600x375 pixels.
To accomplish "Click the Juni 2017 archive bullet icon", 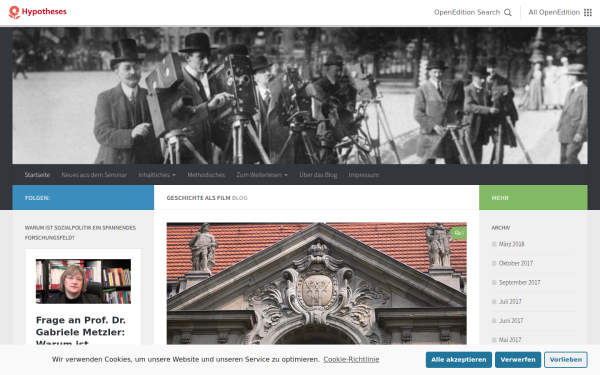I will [x=494, y=321].
